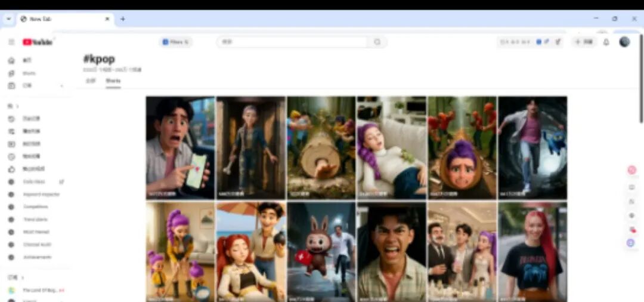Switch to the Shorts tab under #kpop
This screenshot has height=302, width=644.
[113, 81]
